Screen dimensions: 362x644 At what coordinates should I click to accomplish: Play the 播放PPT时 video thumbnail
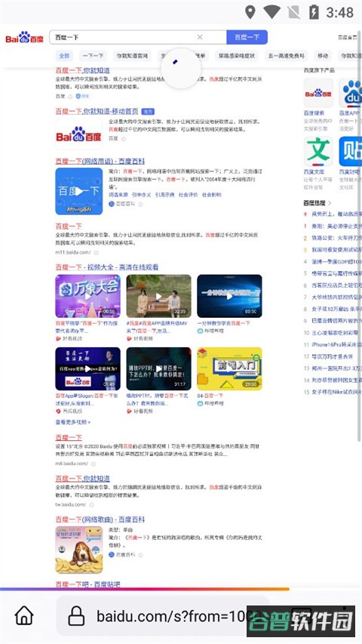(159, 369)
